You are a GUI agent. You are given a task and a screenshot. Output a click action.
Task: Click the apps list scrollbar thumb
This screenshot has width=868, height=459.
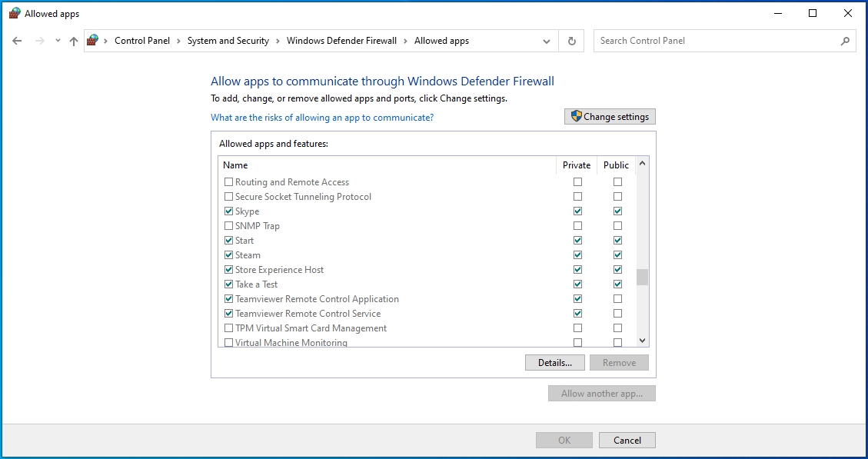point(642,277)
